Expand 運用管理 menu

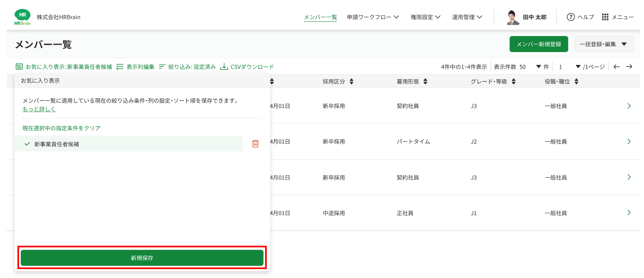click(x=467, y=17)
